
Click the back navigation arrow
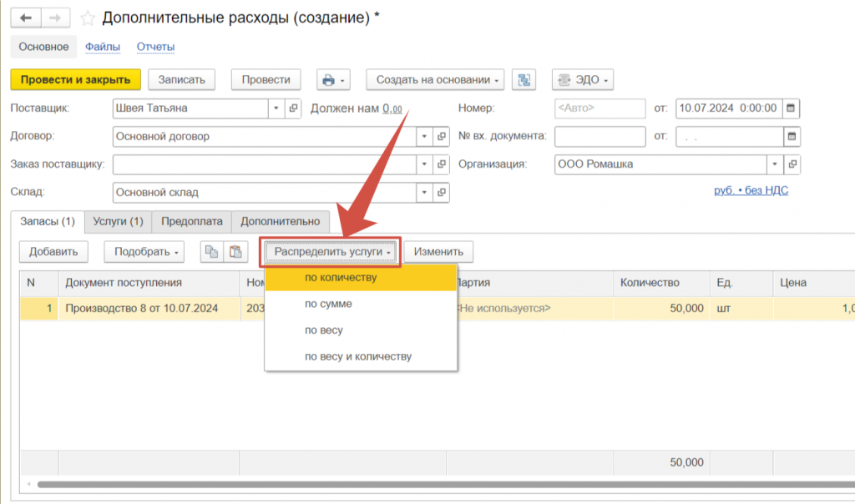25,18
